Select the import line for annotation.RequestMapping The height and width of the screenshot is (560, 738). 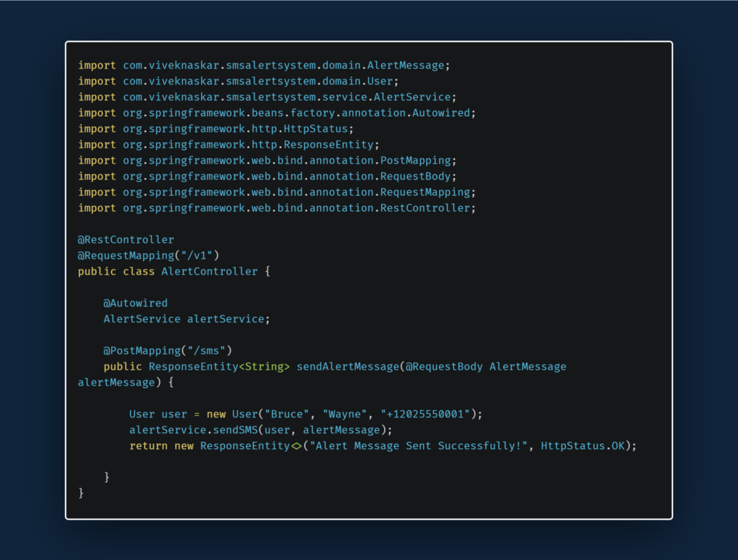tap(277, 192)
